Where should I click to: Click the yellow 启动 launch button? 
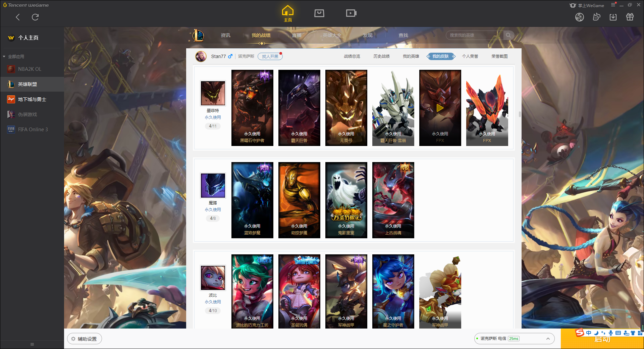click(x=602, y=339)
